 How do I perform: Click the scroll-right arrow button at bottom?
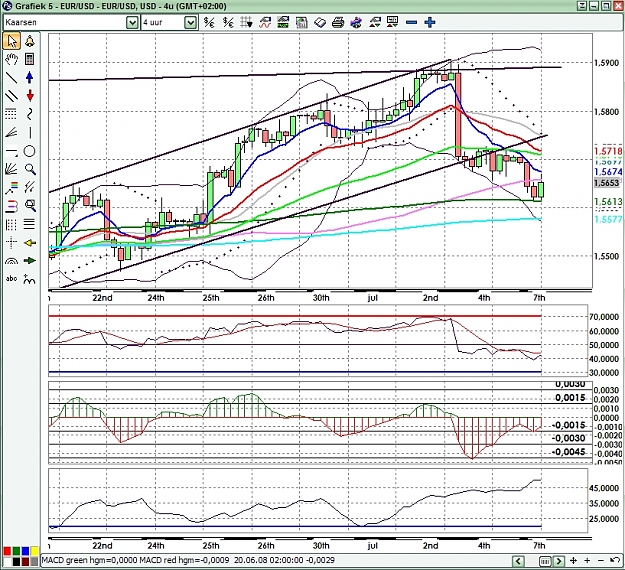coord(559,561)
